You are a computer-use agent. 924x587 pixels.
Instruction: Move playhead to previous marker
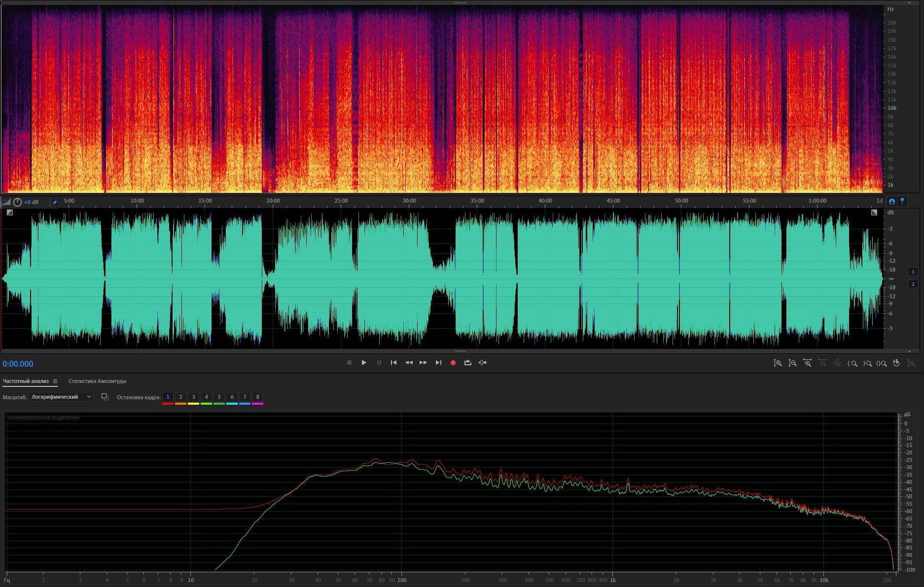[393, 363]
